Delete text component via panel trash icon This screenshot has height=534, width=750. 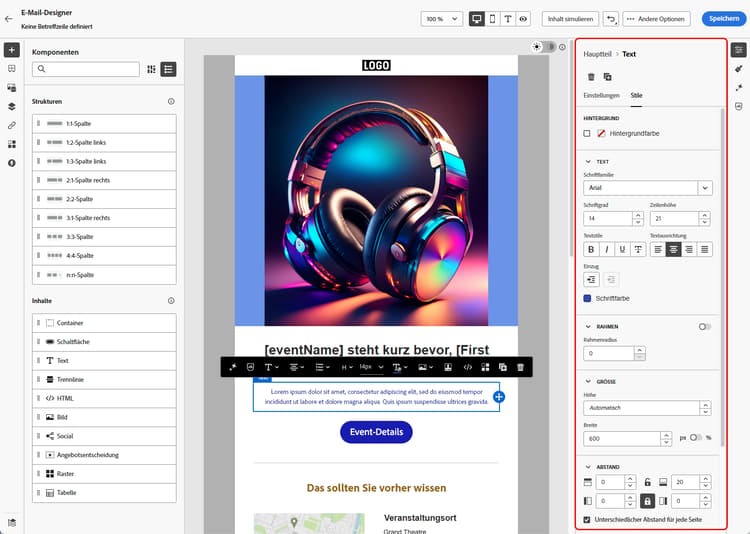[591, 77]
